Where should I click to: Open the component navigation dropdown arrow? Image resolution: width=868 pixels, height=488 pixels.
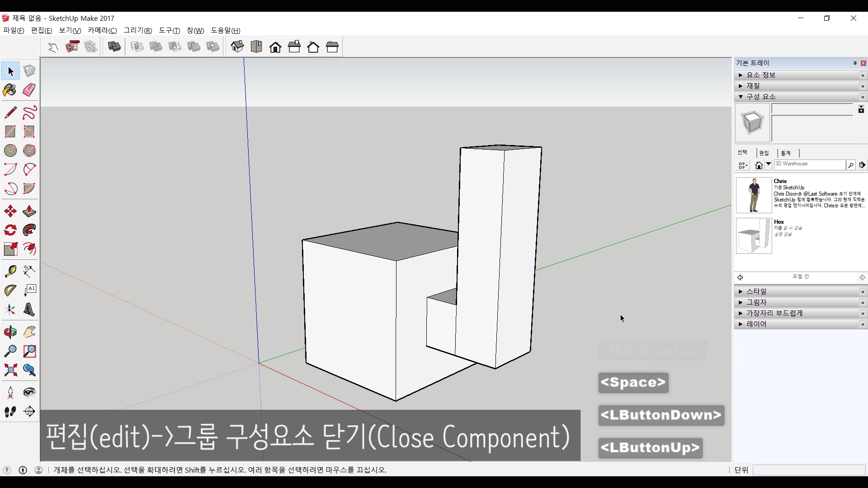click(769, 164)
